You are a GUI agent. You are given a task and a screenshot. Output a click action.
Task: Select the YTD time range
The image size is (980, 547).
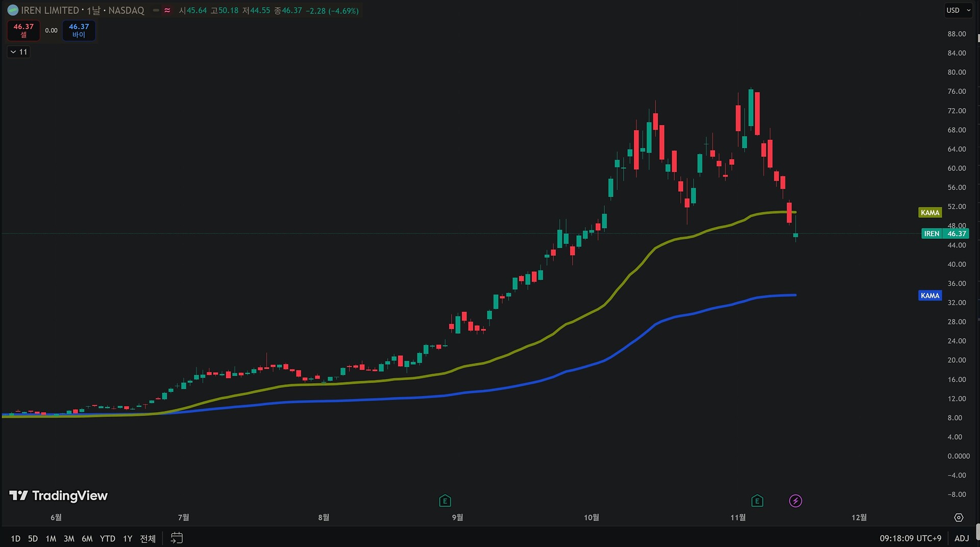(108, 538)
